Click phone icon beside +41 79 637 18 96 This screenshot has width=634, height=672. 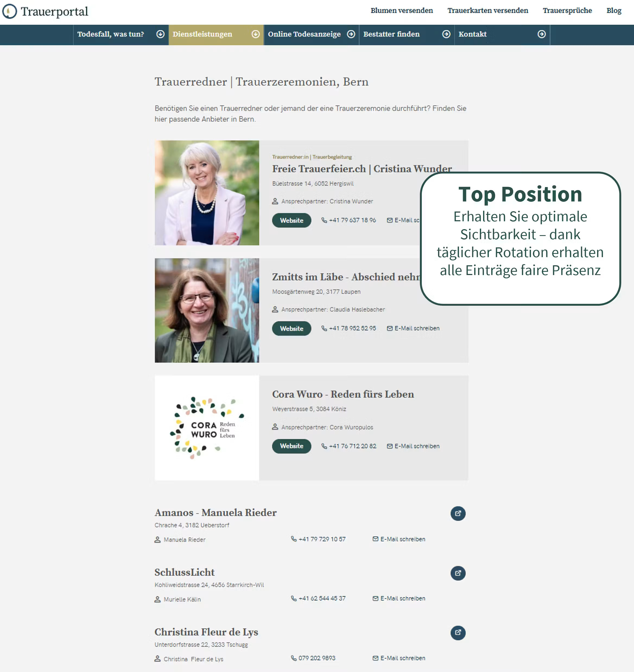click(324, 220)
